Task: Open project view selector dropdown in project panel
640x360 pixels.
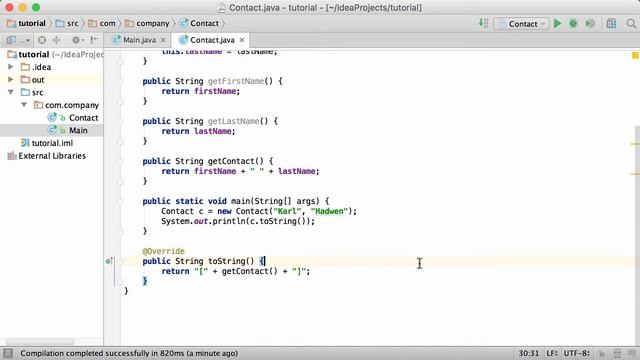Action: [18, 40]
